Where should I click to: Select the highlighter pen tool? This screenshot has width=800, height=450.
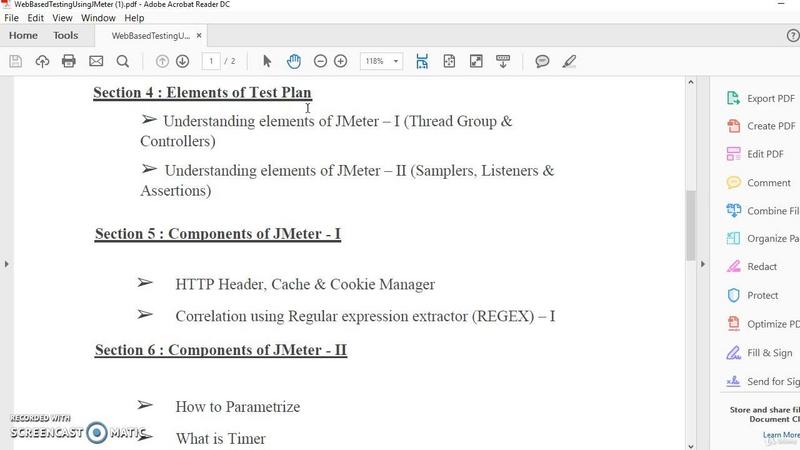click(x=569, y=61)
